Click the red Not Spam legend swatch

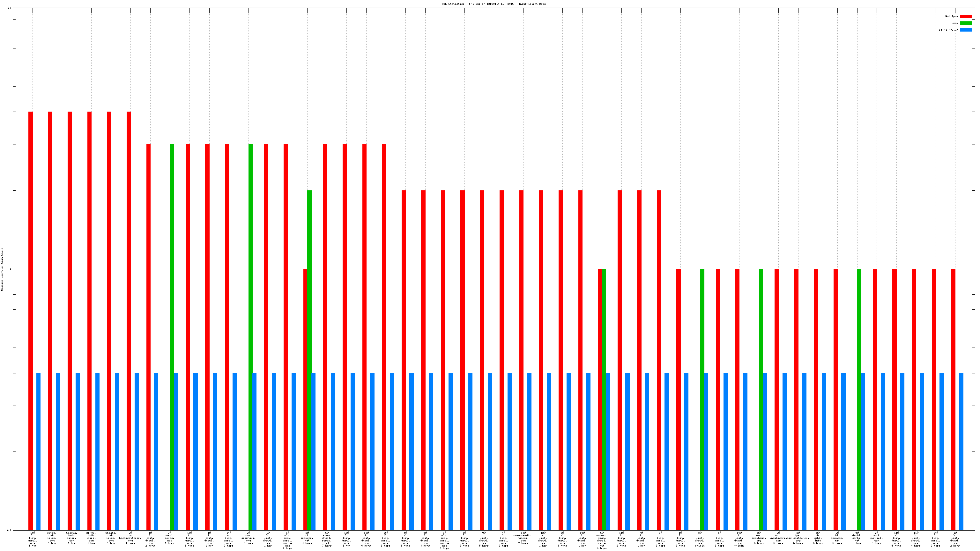pyautogui.click(x=966, y=16)
